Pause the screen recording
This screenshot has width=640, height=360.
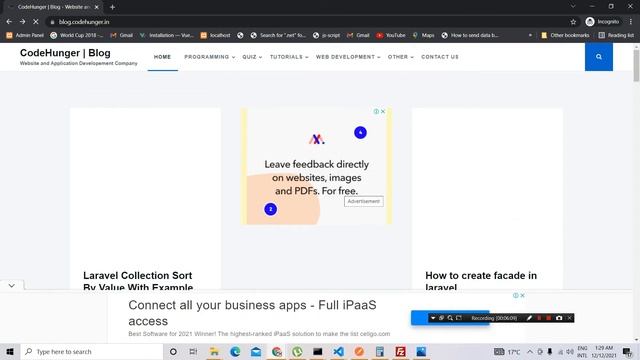coord(539,318)
